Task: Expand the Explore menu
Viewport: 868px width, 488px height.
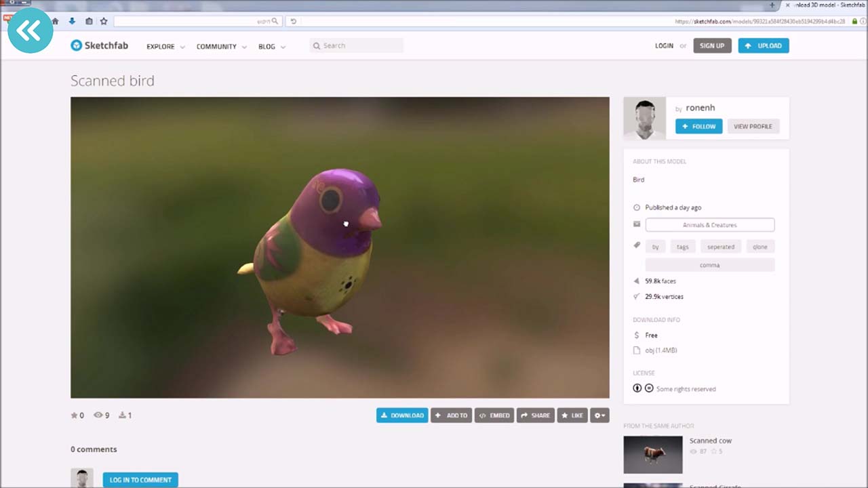Action: click(165, 47)
